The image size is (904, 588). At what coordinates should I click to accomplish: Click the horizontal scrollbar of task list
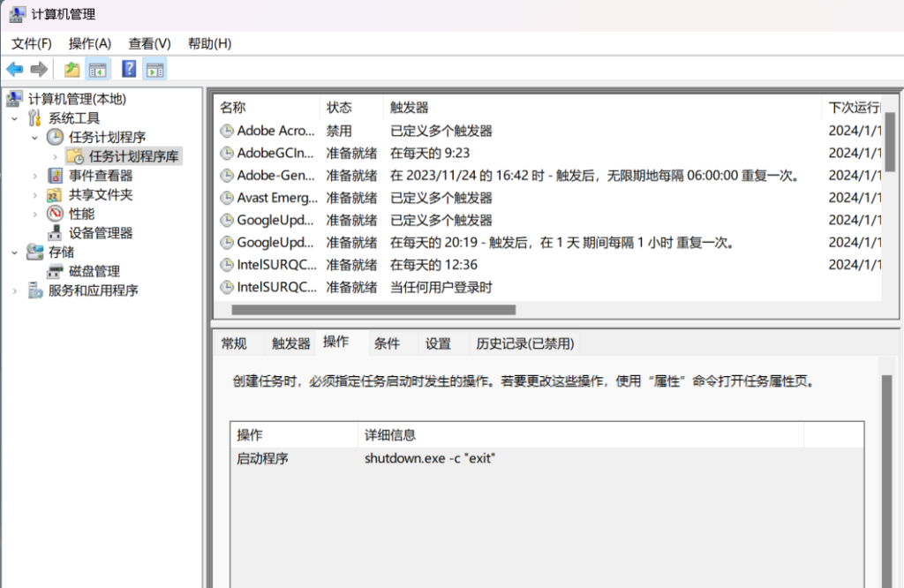click(x=373, y=310)
